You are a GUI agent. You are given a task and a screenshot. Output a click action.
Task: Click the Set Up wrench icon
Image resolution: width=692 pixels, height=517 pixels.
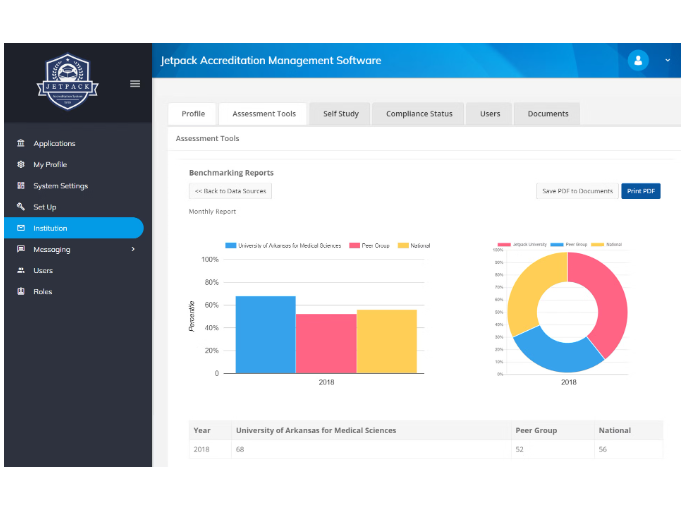point(21,207)
